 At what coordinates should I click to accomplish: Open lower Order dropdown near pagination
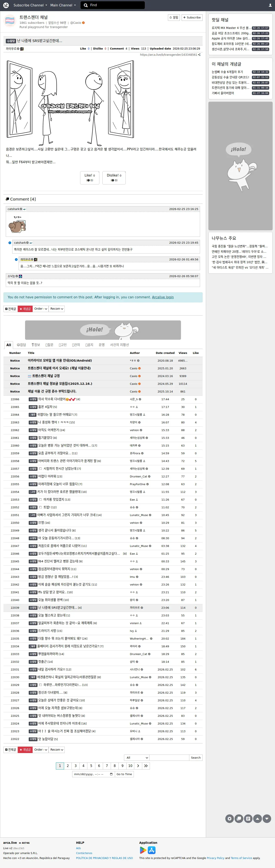pos(40,749)
